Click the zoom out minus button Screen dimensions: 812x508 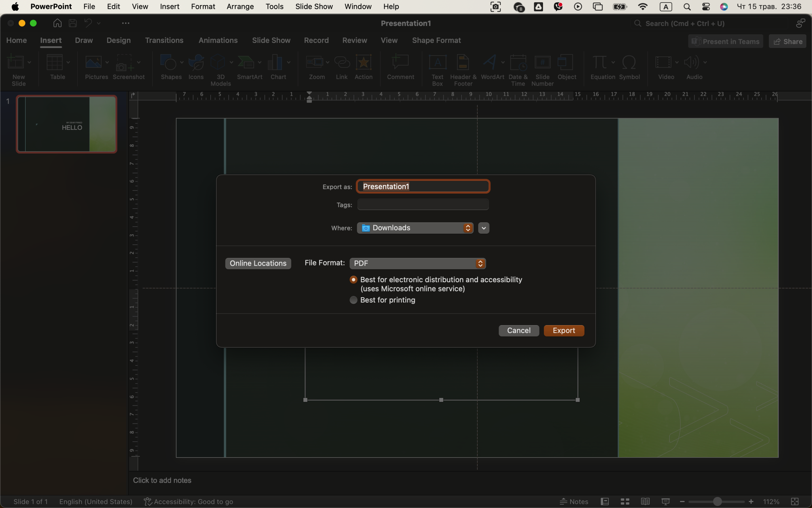pos(682,501)
